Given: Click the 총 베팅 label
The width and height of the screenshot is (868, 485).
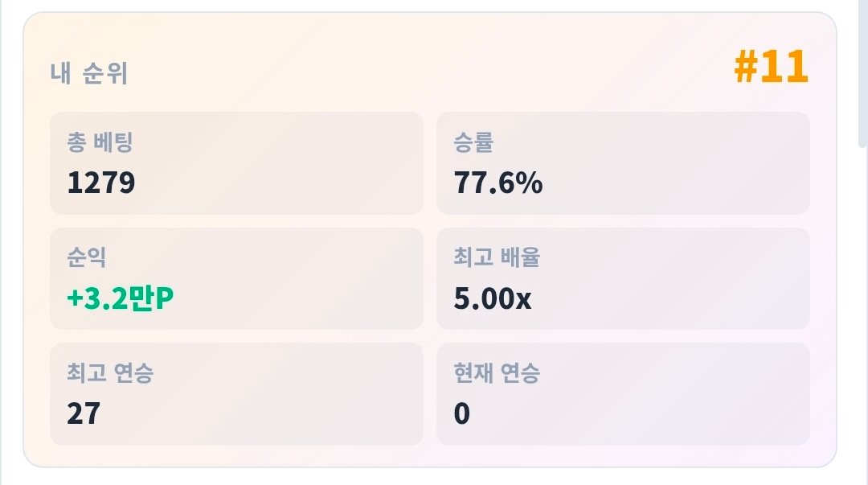Looking at the screenshot, I should (x=100, y=142).
